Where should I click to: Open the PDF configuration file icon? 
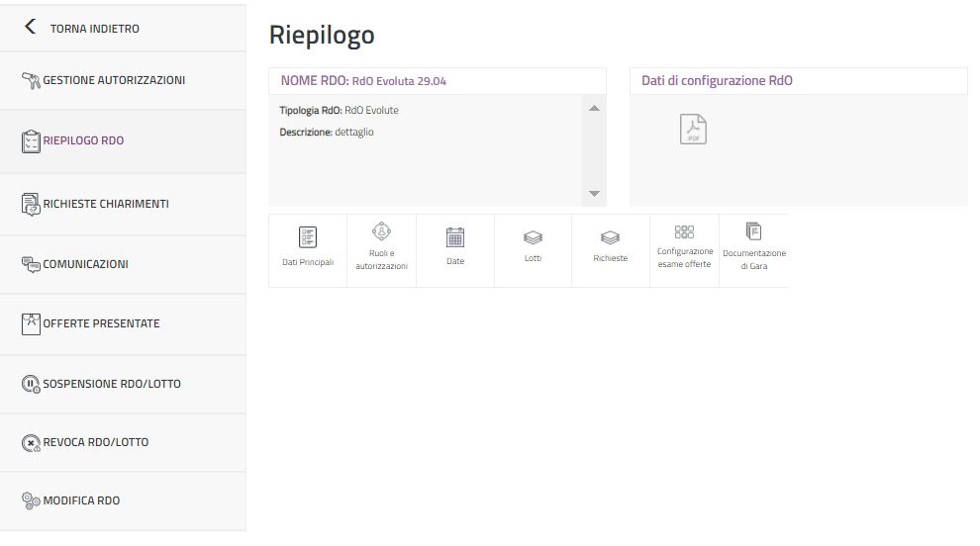[693, 130]
